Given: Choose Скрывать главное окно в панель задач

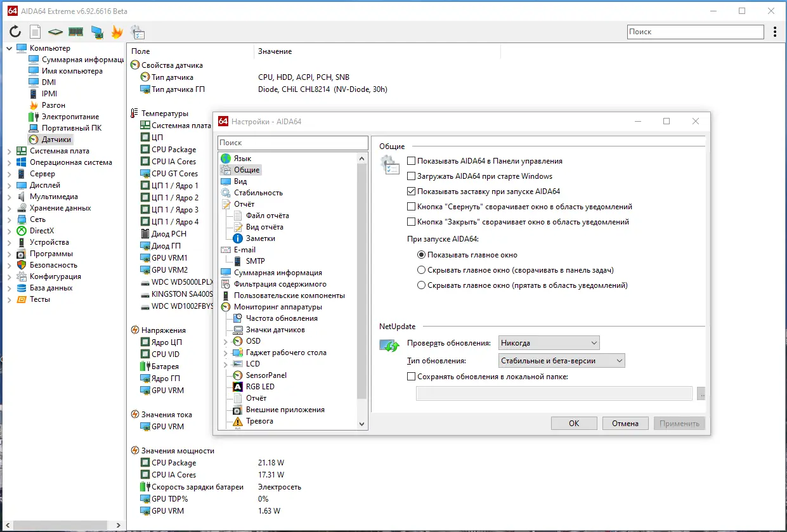Looking at the screenshot, I should click(421, 270).
